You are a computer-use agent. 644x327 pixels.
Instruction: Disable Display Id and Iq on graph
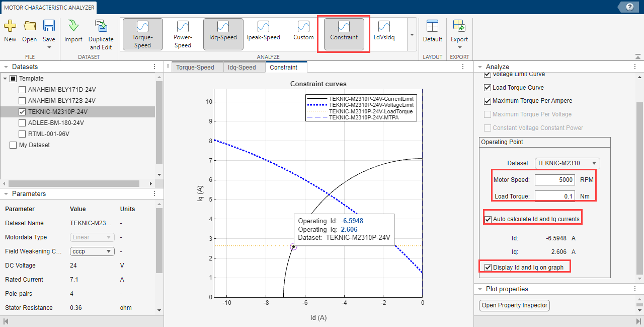click(x=488, y=267)
